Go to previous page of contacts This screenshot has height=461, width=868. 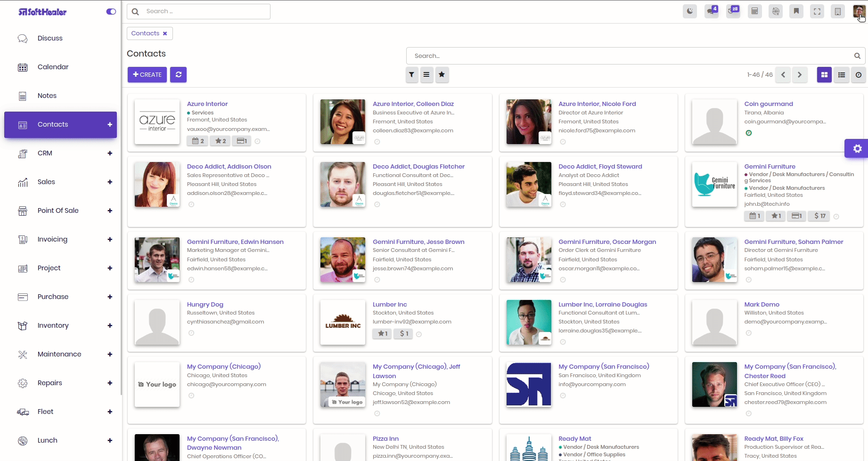point(783,74)
